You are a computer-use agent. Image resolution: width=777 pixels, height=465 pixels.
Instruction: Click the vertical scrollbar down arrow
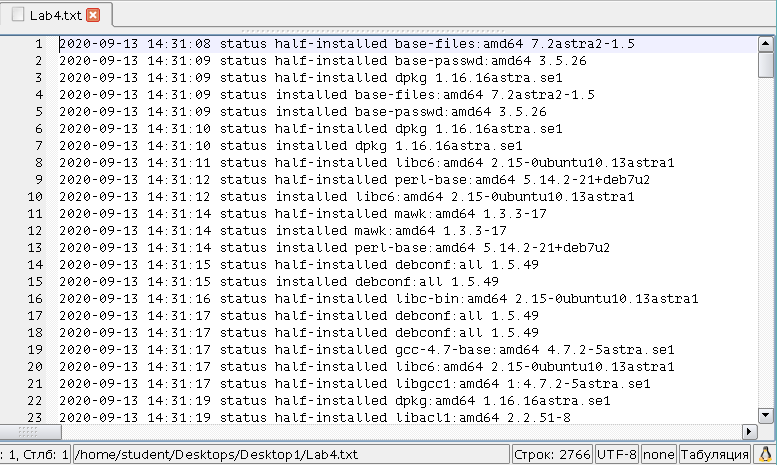[x=766, y=416]
